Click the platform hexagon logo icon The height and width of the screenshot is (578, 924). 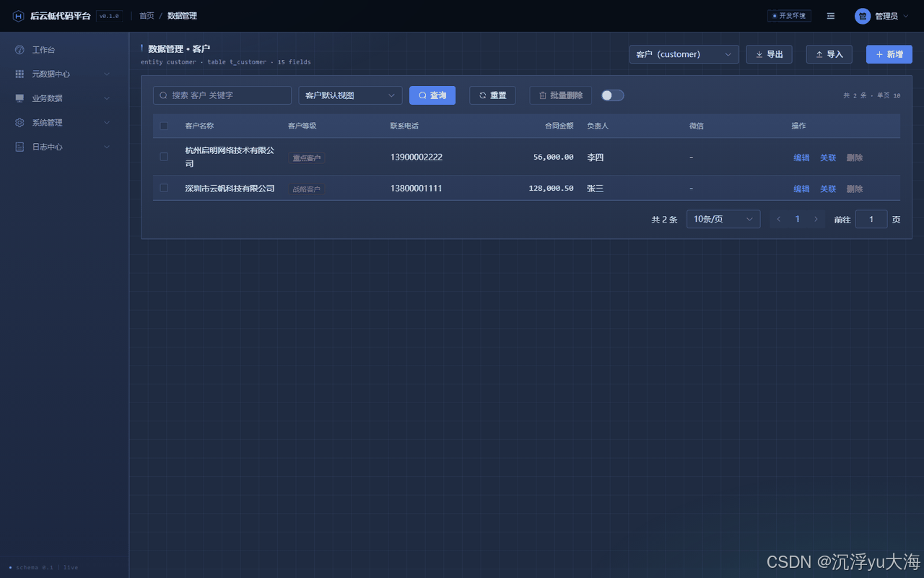coord(19,16)
